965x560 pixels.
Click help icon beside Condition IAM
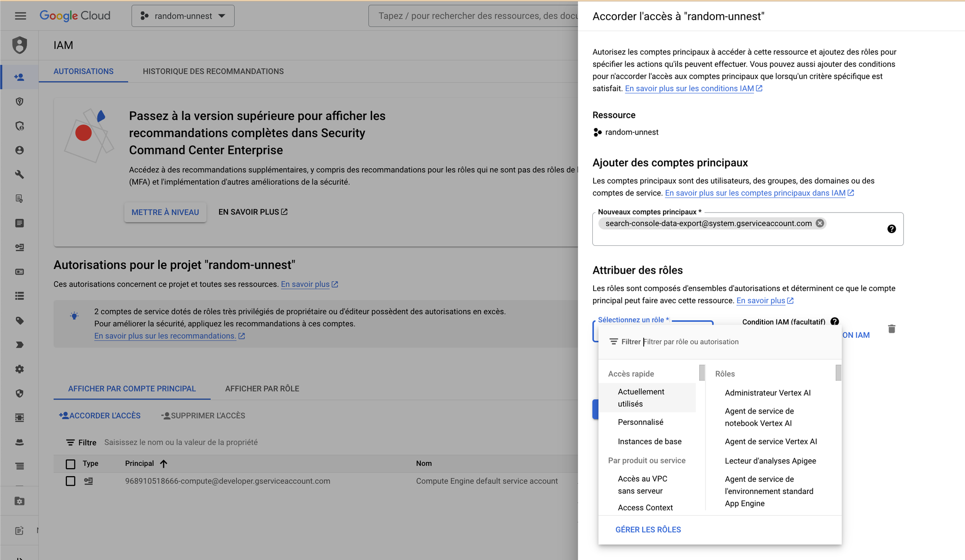[x=834, y=322]
